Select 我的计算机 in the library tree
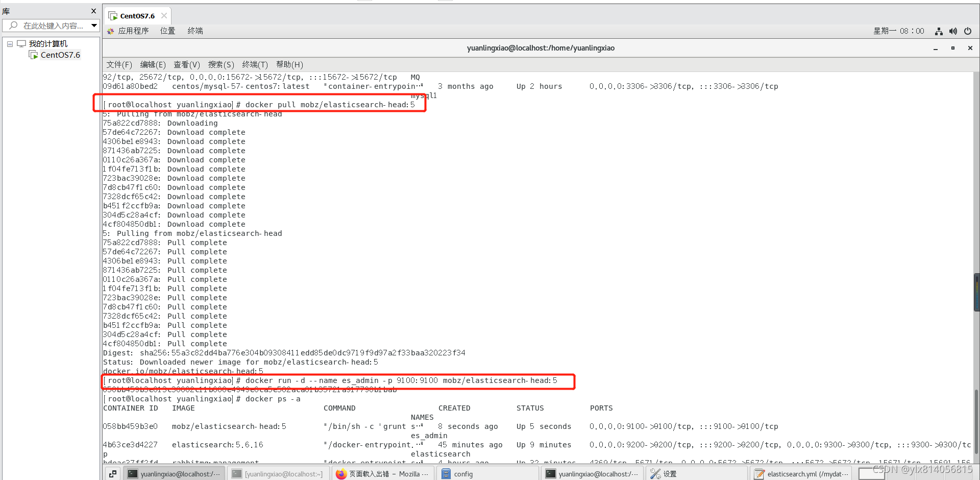980x480 pixels. pos(48,44)
